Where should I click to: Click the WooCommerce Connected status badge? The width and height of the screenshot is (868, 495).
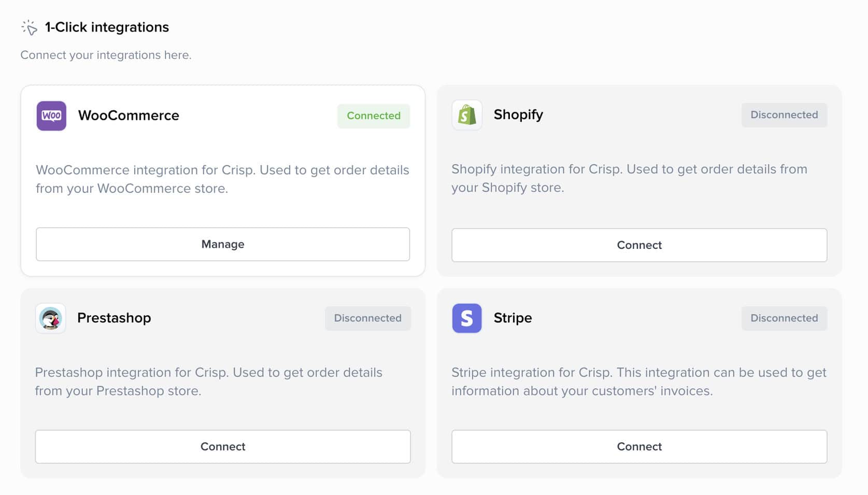tap(374, 116)
